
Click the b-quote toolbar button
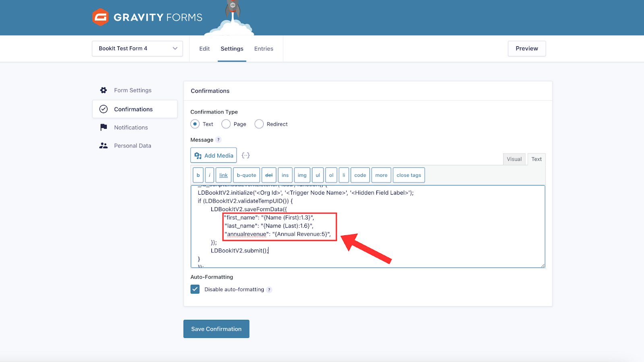click(x=246, y=175)
